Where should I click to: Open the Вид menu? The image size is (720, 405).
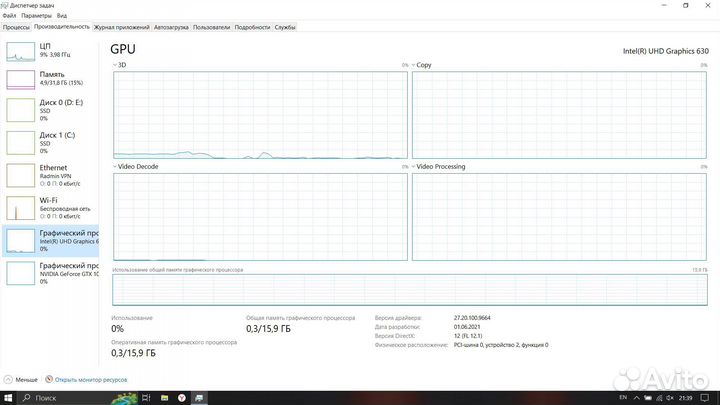(62, 16)
